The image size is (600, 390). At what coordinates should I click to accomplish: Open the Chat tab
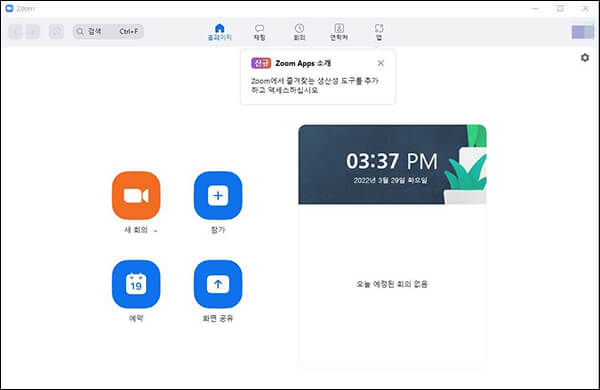(x=259, y=32)
